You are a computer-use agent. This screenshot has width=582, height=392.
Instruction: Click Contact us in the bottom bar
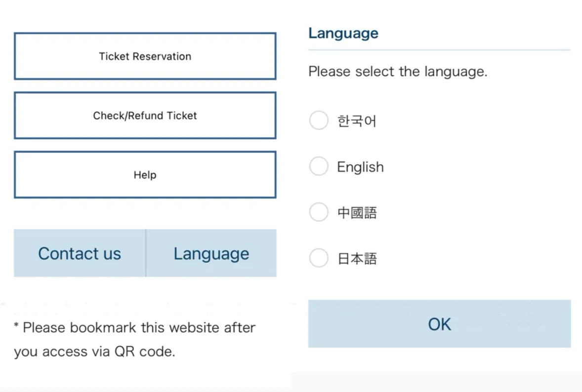click(x=79, y=253)
